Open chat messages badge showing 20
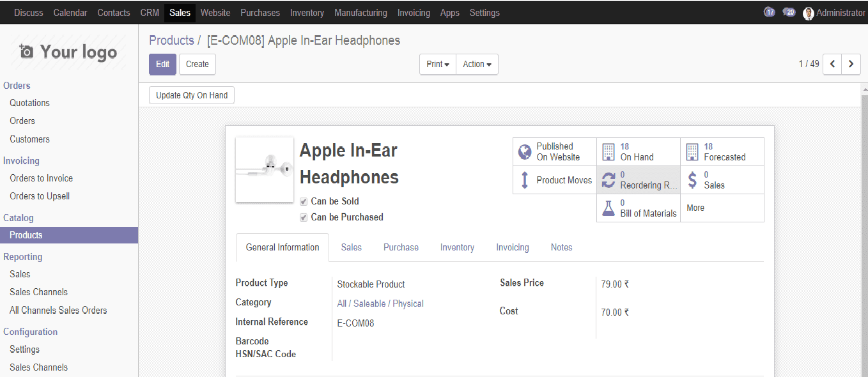This screenshot has height=377, width=868. 789,12
